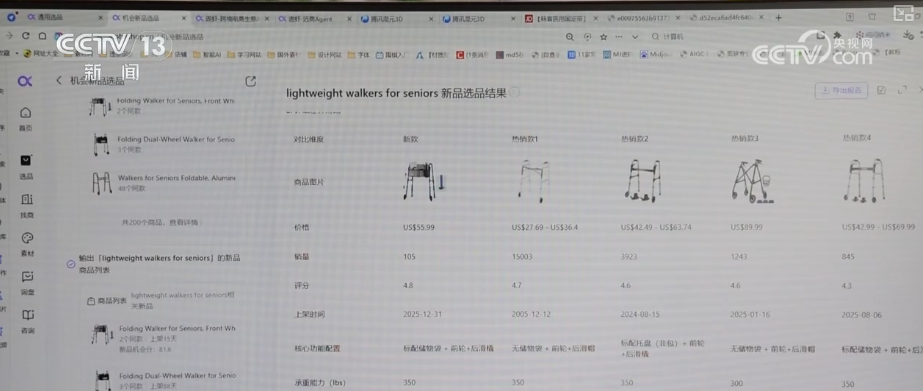Click the edit icon beside 导出报告
This screenshot has height=391, width=923.
point(881,90)
